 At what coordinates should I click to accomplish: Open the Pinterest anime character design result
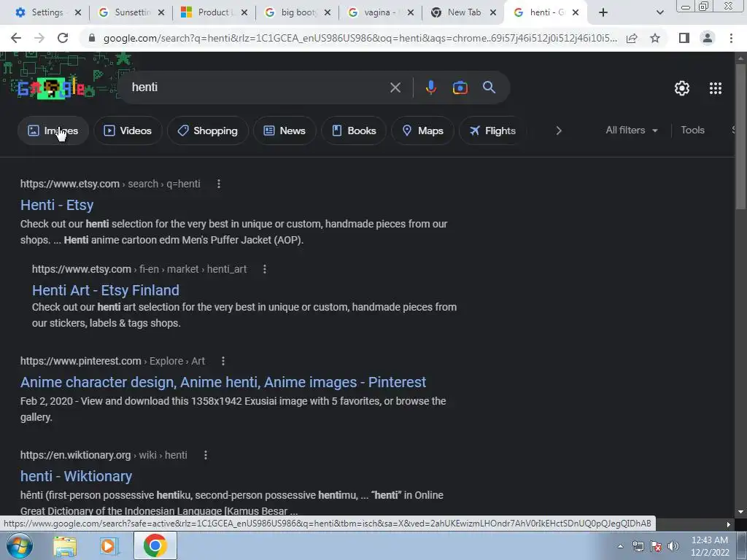click(x=223, y=382)
